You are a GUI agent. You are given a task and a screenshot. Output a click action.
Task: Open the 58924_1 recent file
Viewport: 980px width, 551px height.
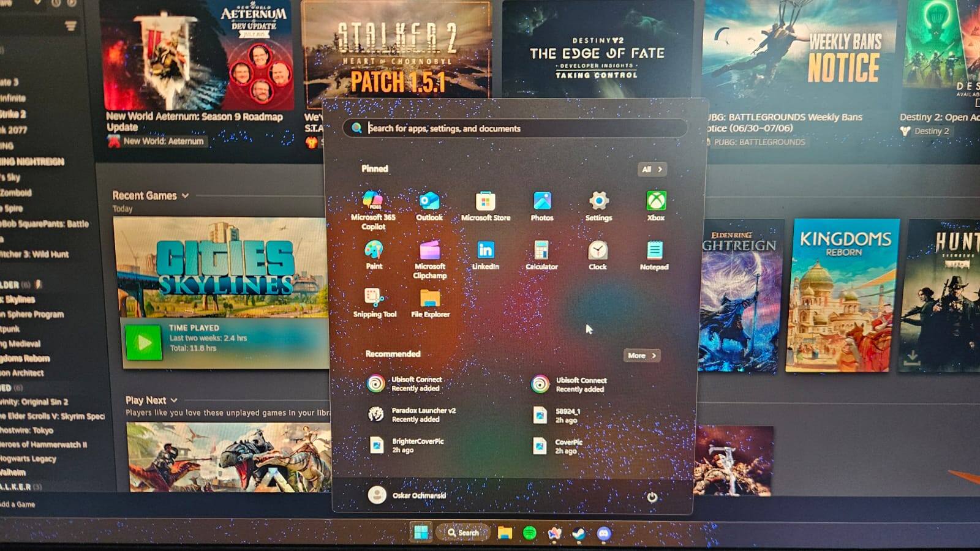pos(556,416)
